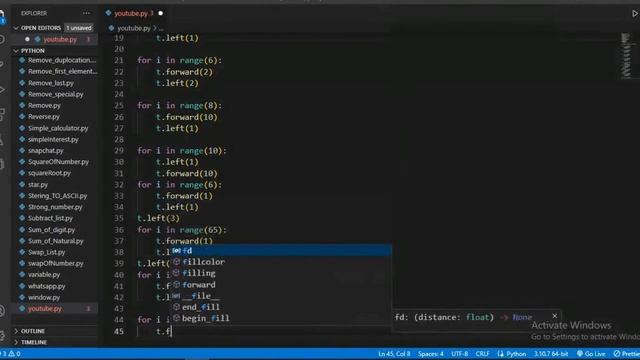The height and width of the screenshot is (360, 640).
Task: Click line number 36 in gutter
Action: (x=119, y=230)
